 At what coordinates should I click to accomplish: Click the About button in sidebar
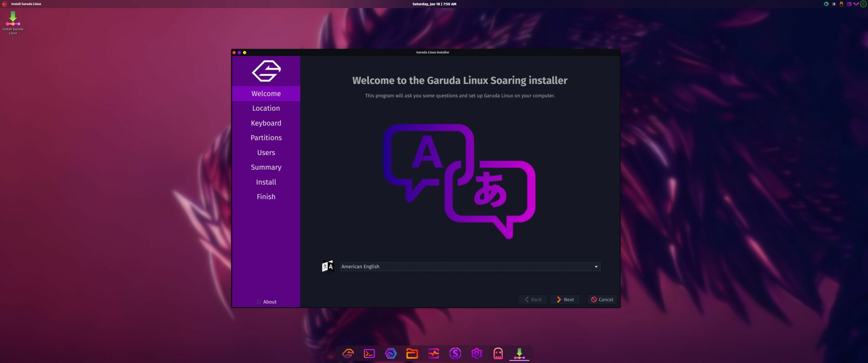click(266, 302)
